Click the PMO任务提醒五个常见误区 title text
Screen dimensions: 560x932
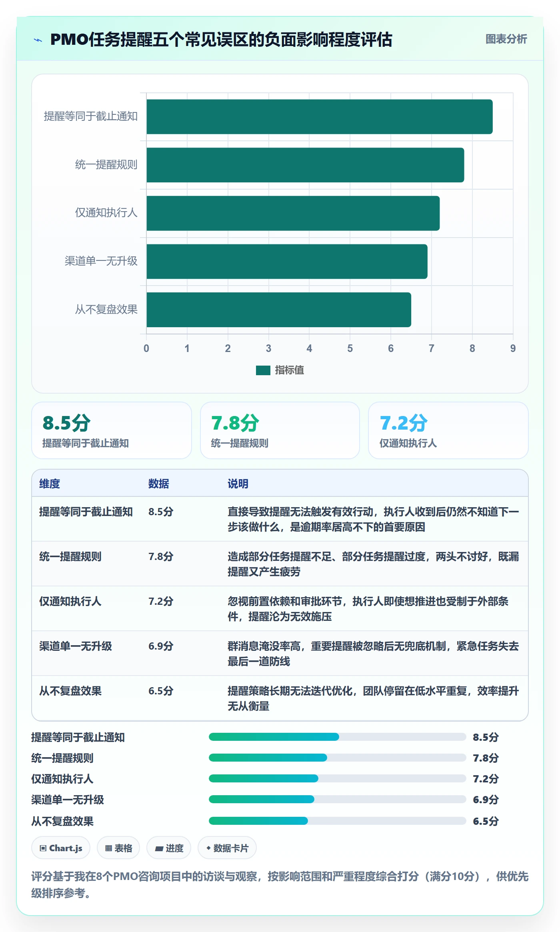(x=221, y=40)
